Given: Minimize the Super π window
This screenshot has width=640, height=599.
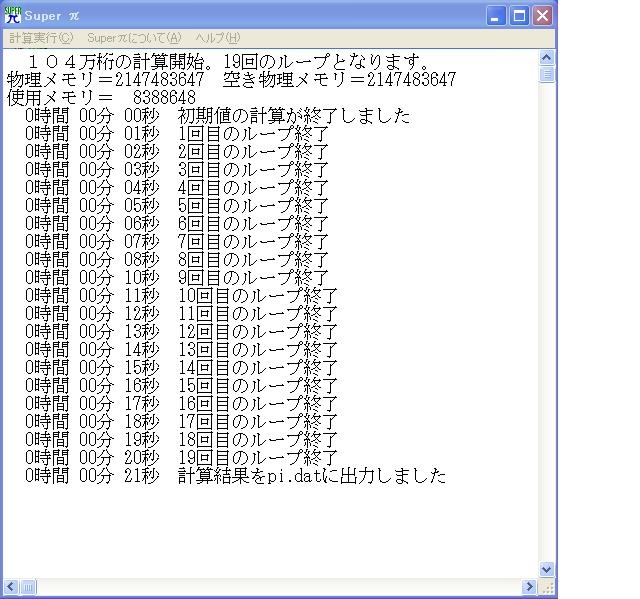Looking at the screenshot, I should [496, 16].
